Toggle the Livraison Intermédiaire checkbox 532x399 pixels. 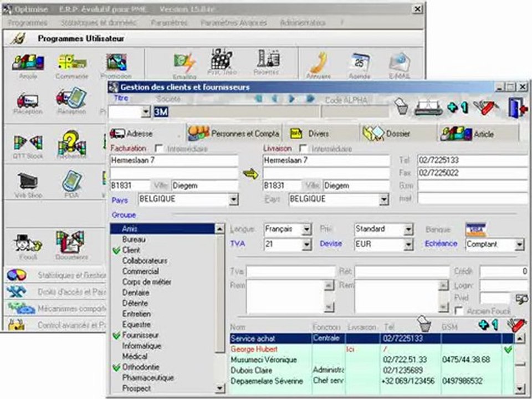(303, 149)
